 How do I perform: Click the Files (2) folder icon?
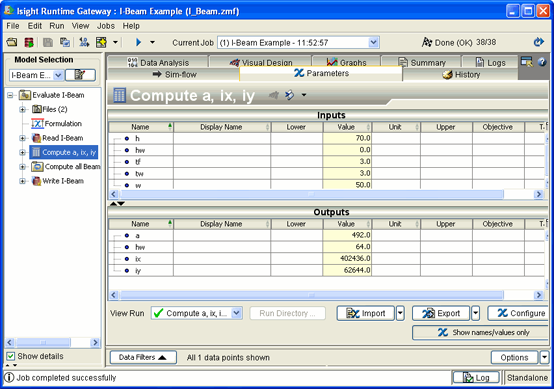coord(37,109)
